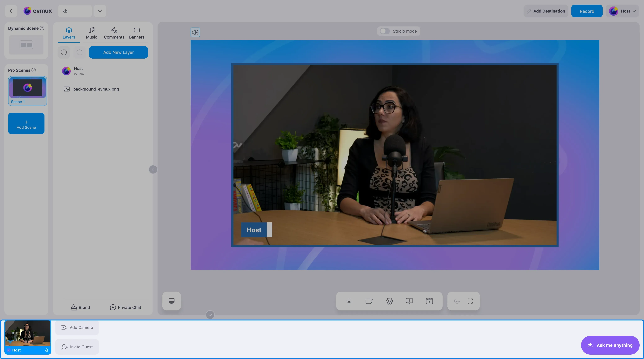The height and width of the screenshot is (359, 644).
Task: Click Add Camera button
Action: point(77,328)
